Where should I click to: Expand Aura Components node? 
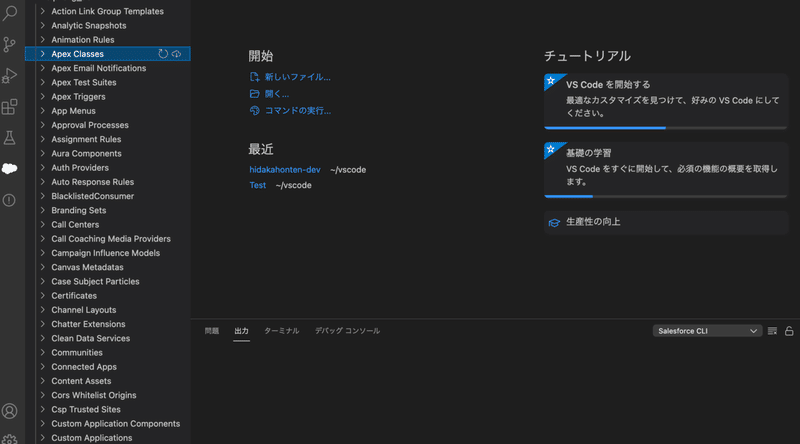tap(42, 153)
